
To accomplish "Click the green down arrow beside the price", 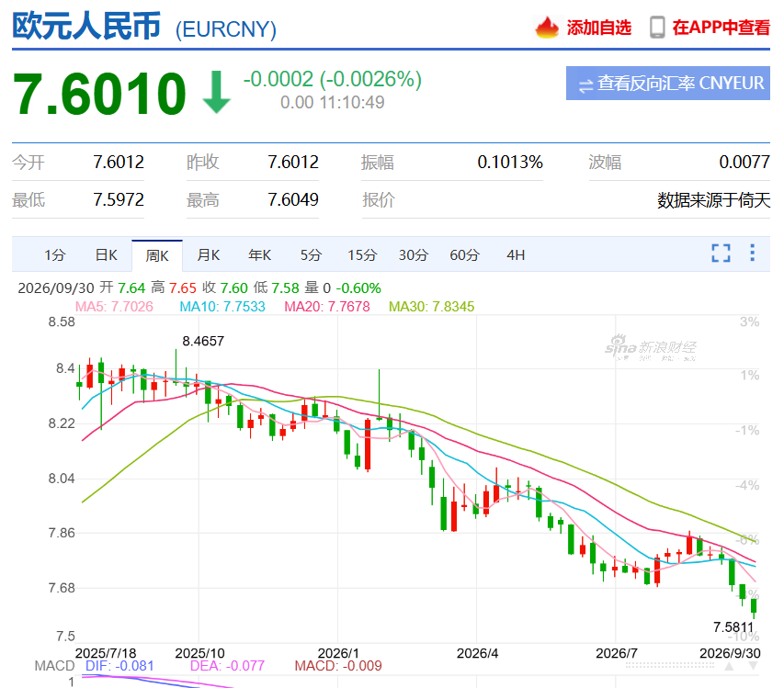I will click(x=217, y=93).
